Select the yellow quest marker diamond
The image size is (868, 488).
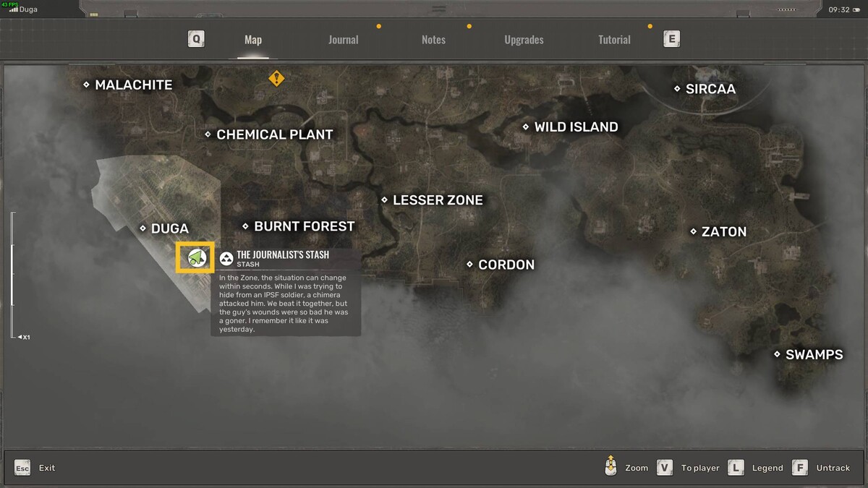click(276, 78)
